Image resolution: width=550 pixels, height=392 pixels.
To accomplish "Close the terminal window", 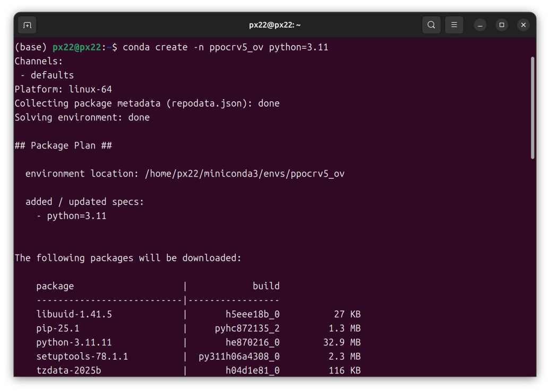I will click(x=523, y=25).
